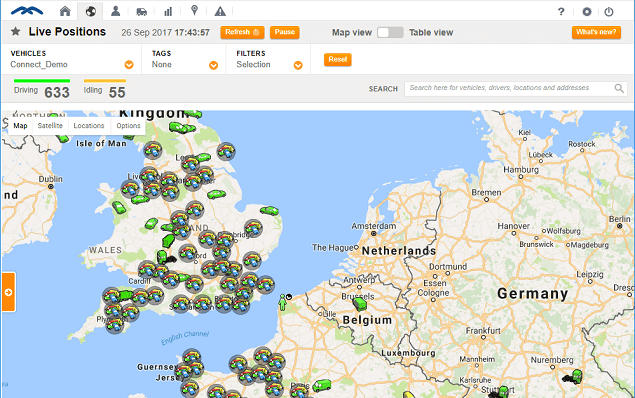Click the Reset filters button
Screen dimensions: 635x398
point(338,60)
